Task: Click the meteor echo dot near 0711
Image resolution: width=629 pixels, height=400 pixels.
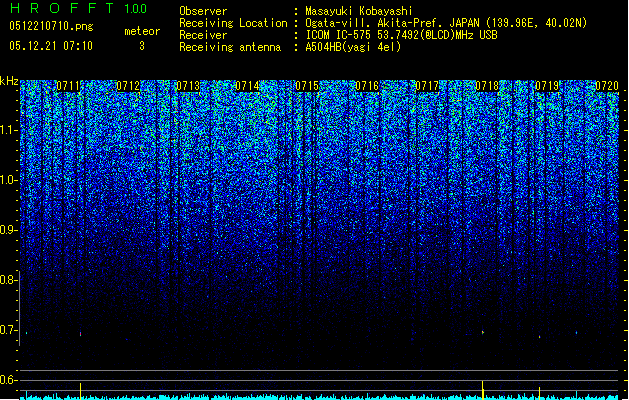Action: coord(80,333)
